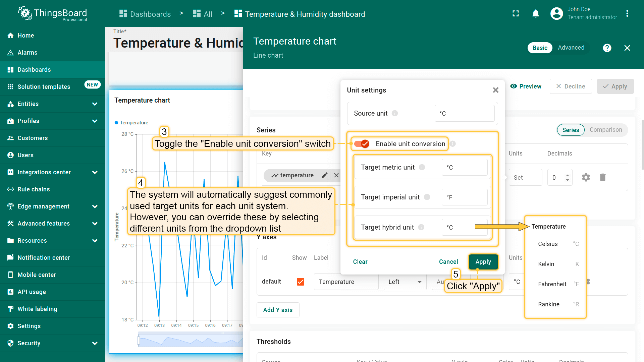Viewport: 644px width, 362px height.
Task: Toggle fullscreen mode icon
Action: (516, 14)
